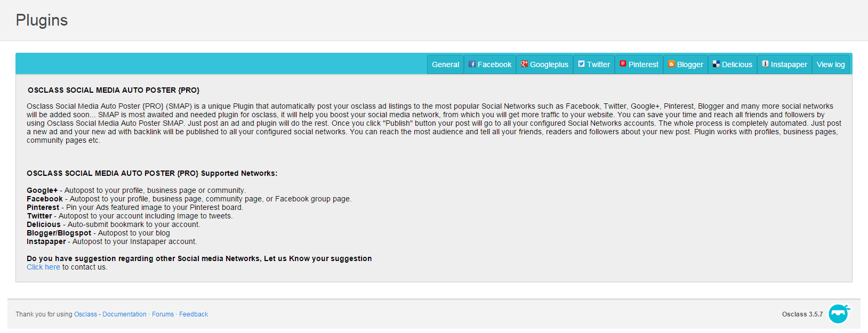Click the Google+ icon on the Googleplus tab
Viewport: 868px width, 333px height.
pos(524,64)
